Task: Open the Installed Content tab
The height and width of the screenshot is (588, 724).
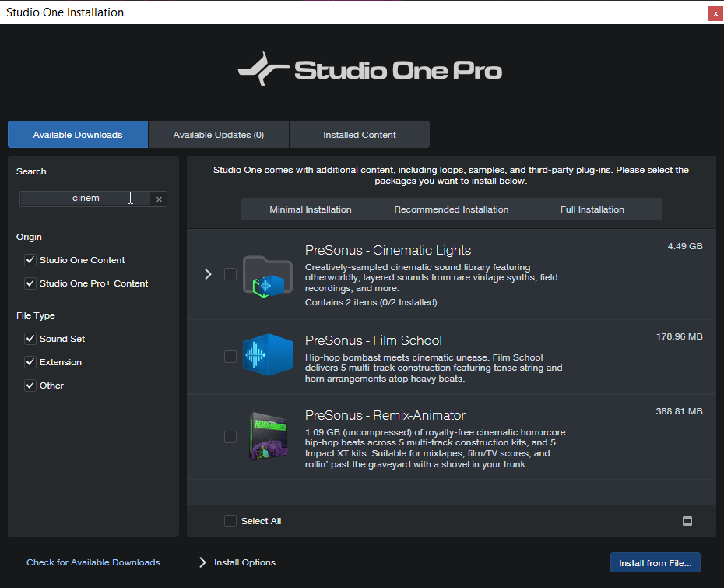Action: 359,135
